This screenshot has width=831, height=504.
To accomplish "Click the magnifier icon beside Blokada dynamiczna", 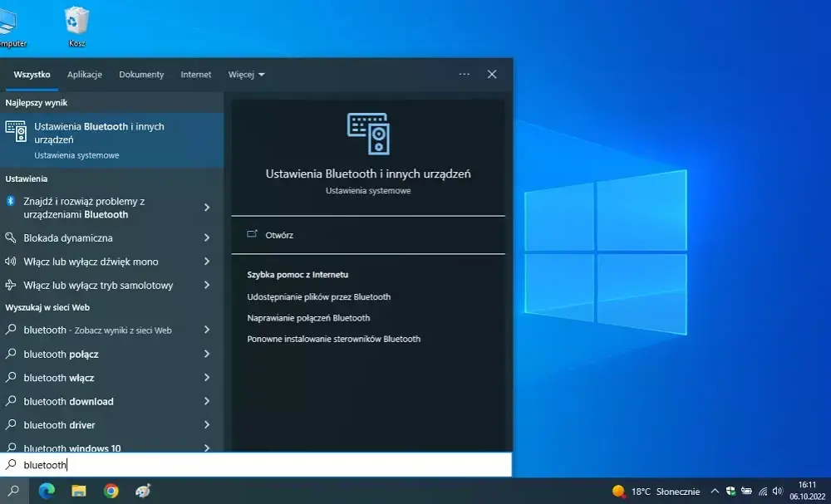I will 11,237.
